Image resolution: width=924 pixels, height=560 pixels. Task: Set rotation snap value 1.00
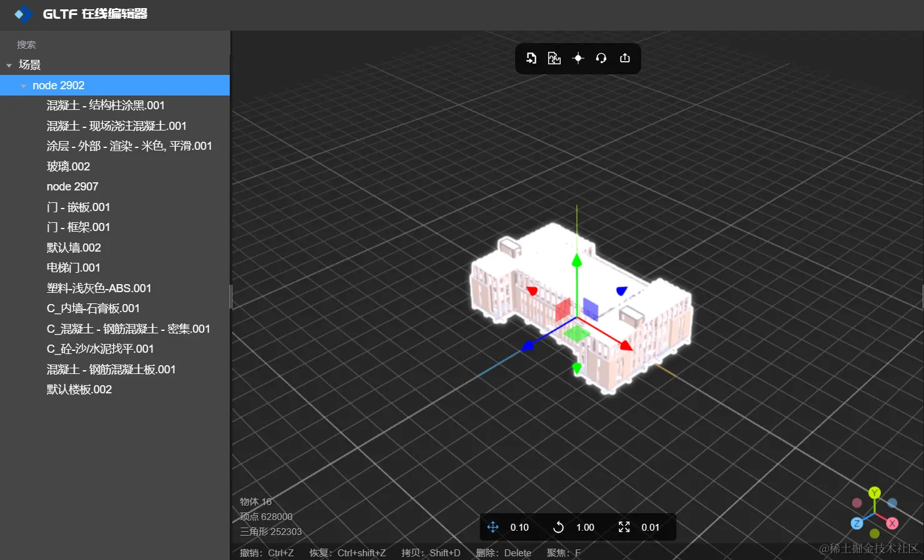pyautogui.click(x=585, y=528)
